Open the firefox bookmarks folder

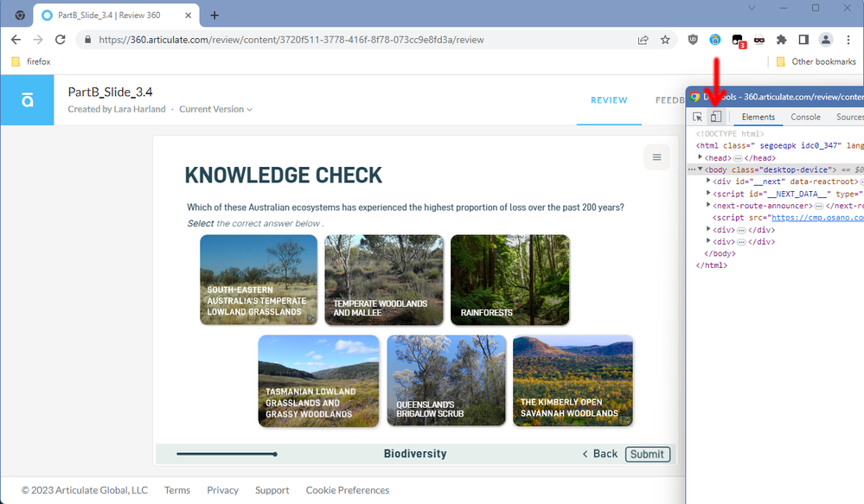pyautogui.click(x=31, y=61)
